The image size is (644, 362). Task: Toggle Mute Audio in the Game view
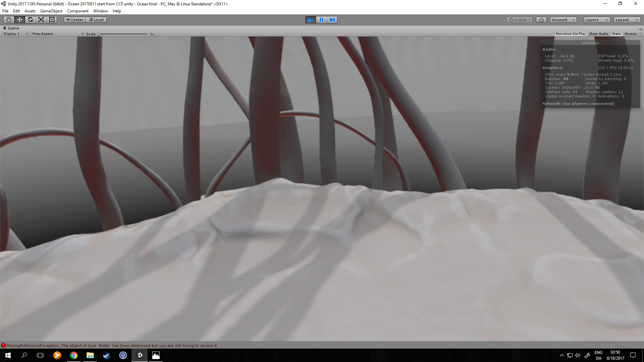point(598,34)
